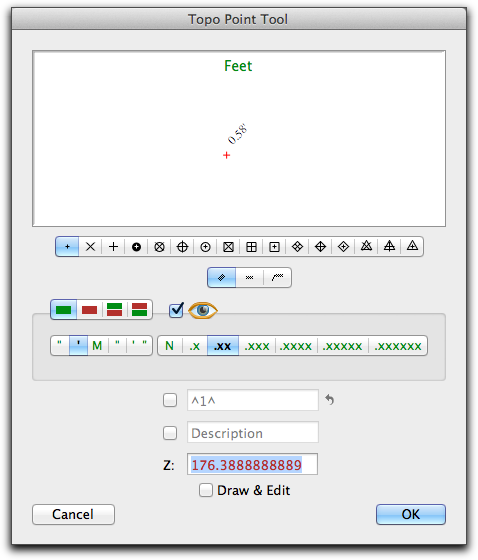478x560 pixels.
Task: Choose the square grid point symbol
Action: [x=251, y=247]
